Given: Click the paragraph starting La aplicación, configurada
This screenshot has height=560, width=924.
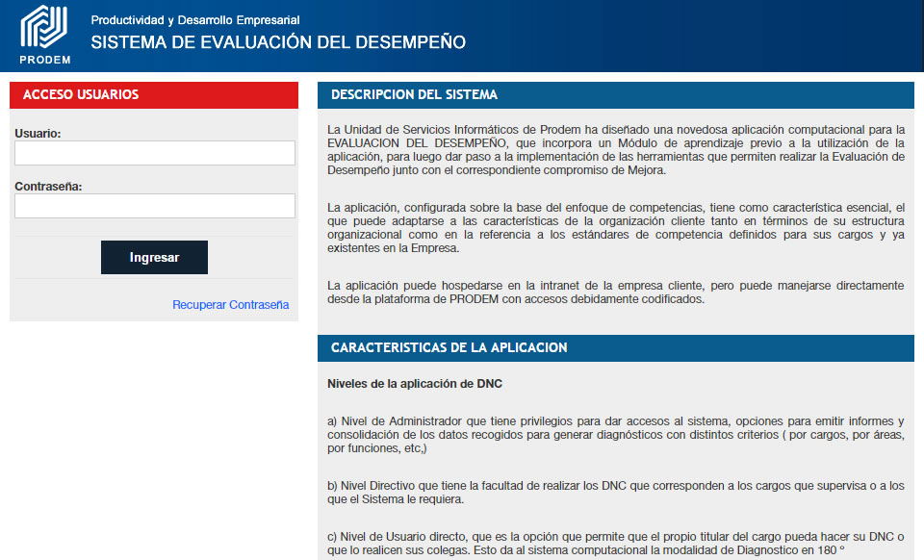Looking at the screenshot, I should (615, 227).
